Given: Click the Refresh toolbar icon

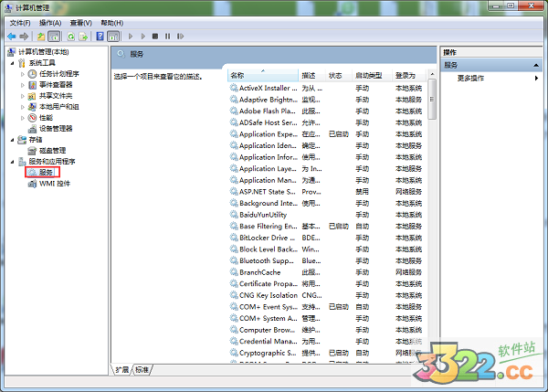Looking at the screenshot, I should coord(71,36).
